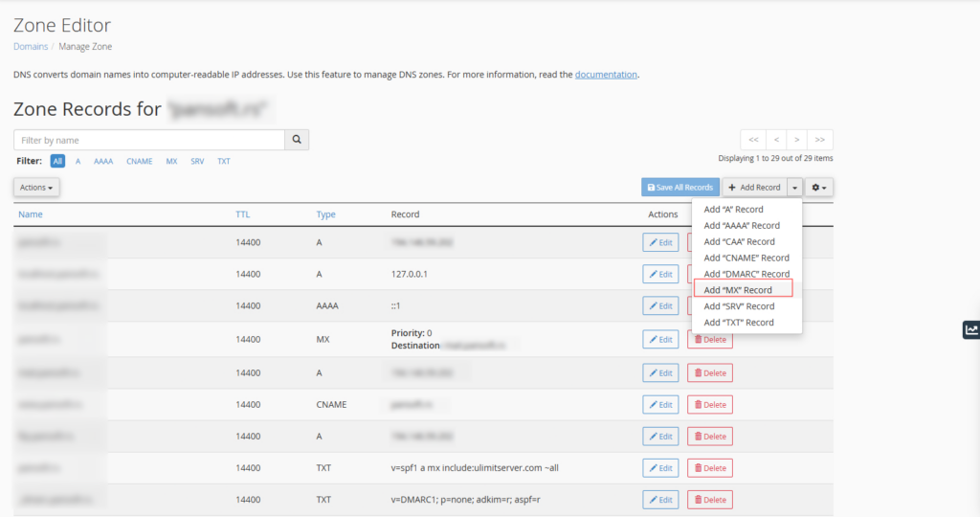Choose Add "TXT" Record option

coord(739,323)
